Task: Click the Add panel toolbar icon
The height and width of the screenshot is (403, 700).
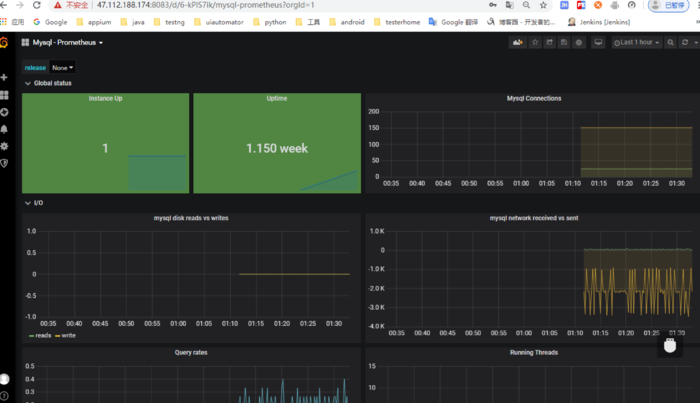Action: pyautogui.click(x=517, y=42)
